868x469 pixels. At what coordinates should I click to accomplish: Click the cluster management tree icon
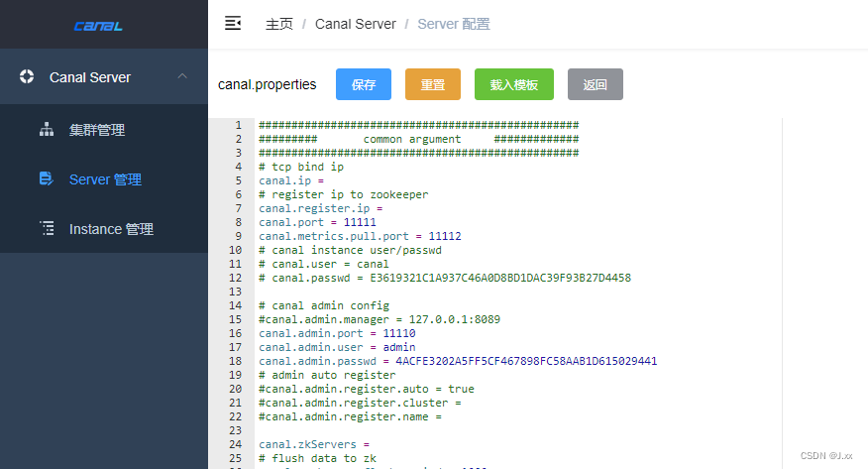point(47,129)
